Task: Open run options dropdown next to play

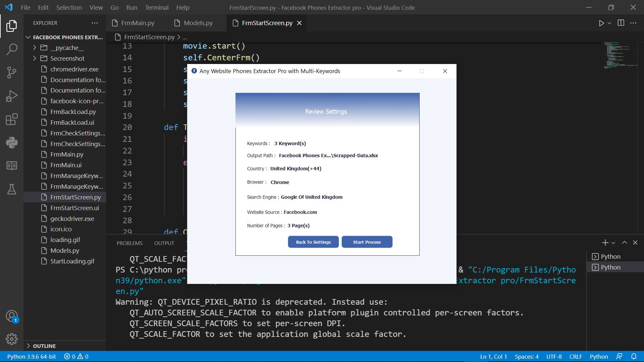Action: pyautogui.click(x=609, y=23)
